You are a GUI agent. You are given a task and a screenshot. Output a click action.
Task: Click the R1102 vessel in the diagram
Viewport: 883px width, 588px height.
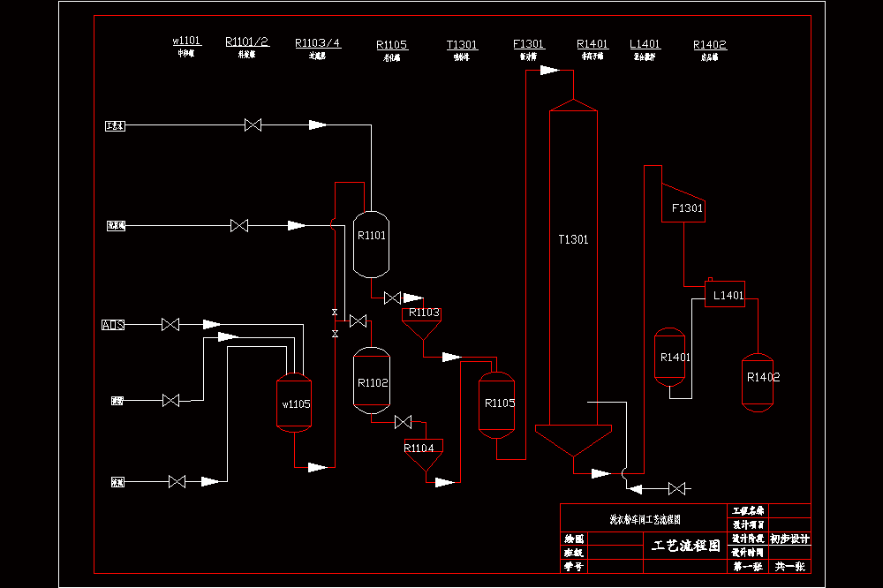tap(372, 381)
